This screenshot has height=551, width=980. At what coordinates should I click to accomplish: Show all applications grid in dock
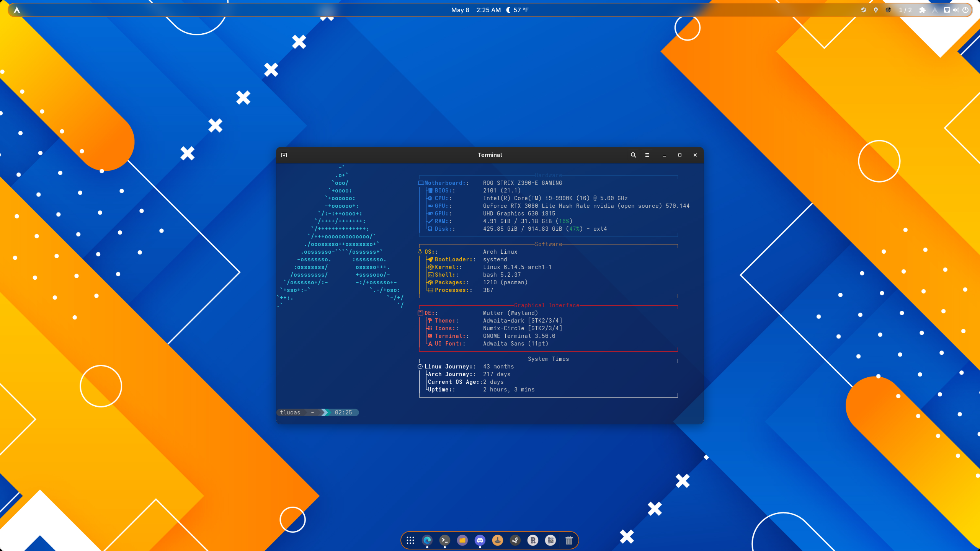click(x=410, y=540)
